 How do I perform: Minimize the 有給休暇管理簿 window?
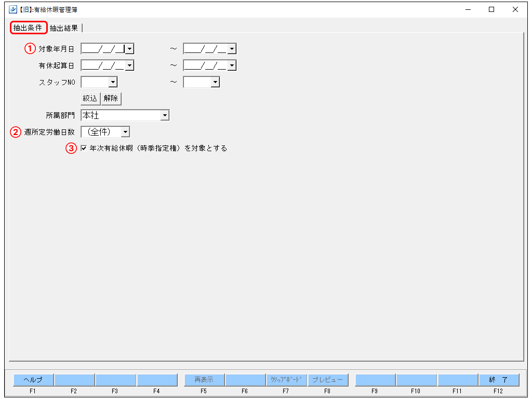coord(468,9)
